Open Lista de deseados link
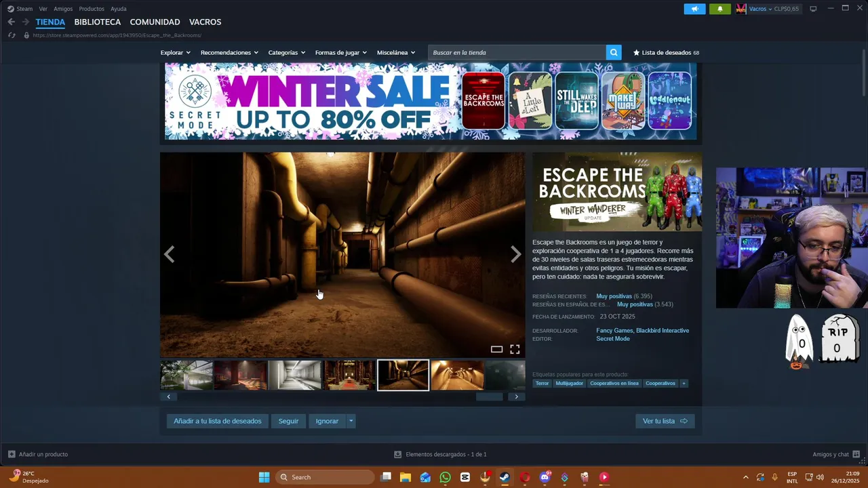The image size is (868, 488). tap(666, 52)
